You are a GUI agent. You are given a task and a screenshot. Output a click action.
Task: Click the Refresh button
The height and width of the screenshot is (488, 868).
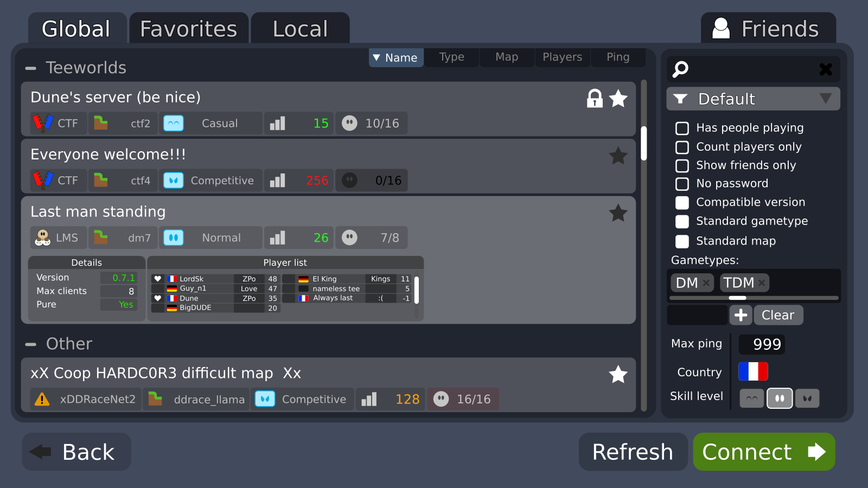633,452
